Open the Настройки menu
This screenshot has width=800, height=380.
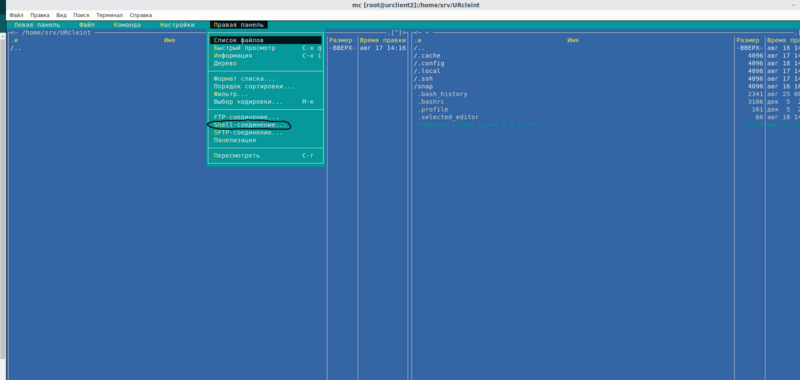pyautogui.click(x=177, y=25)
